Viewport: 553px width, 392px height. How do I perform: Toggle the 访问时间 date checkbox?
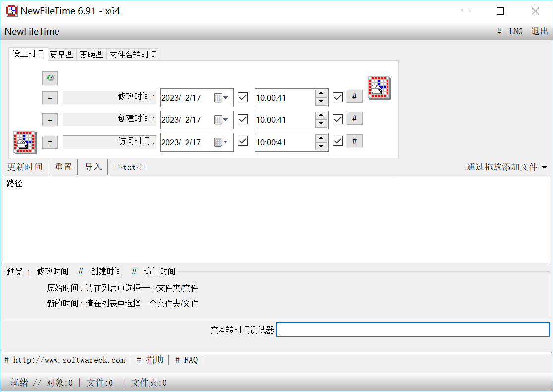(x=243, y=141)
